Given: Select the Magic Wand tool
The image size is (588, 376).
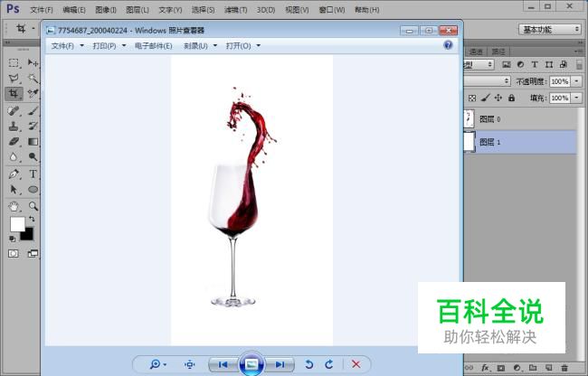Looking at the screenshot, I should pos(33,79).
